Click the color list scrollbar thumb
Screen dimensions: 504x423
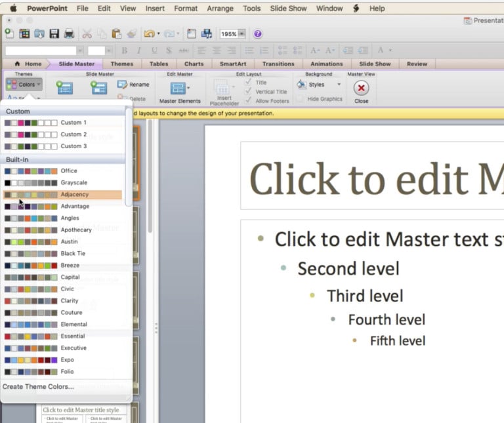[x=129, y=157]
